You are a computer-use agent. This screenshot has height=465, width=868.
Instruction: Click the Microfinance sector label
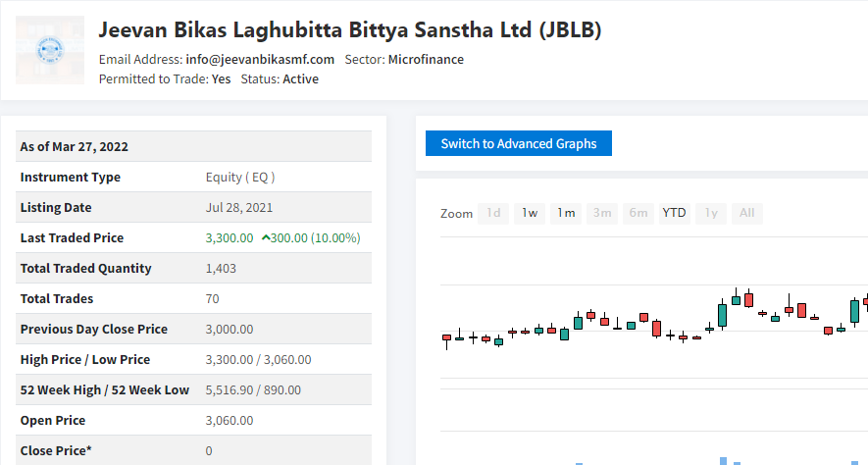pyautogui.click(x=426, y=59)
